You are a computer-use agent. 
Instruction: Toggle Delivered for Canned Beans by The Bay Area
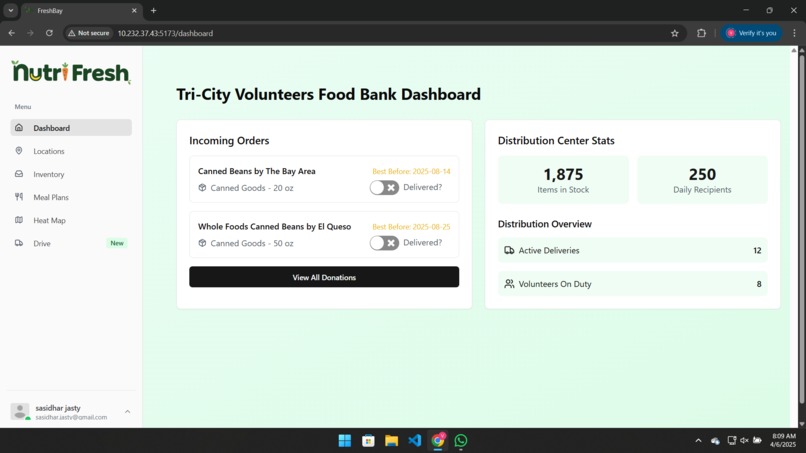pos(384,188)
